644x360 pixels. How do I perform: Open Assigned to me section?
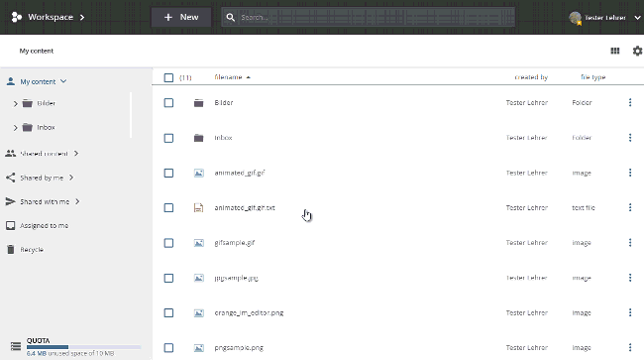tap(45, 225)
